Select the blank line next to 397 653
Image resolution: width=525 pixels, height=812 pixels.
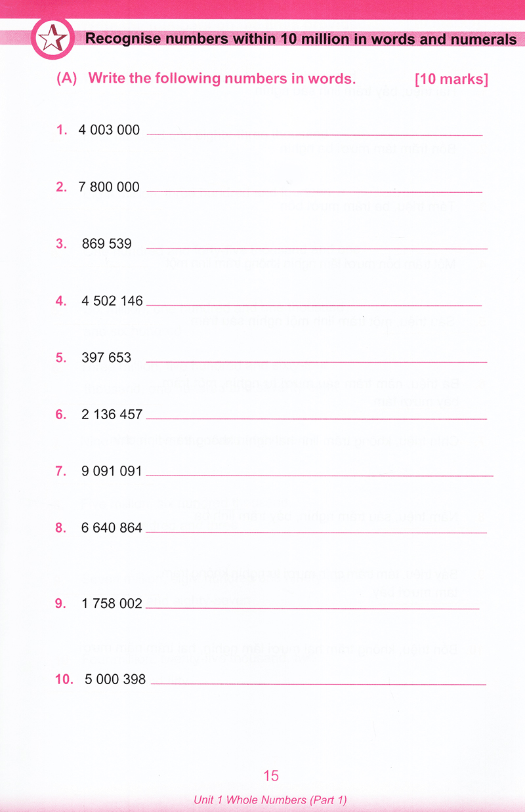tap(316, 361)
